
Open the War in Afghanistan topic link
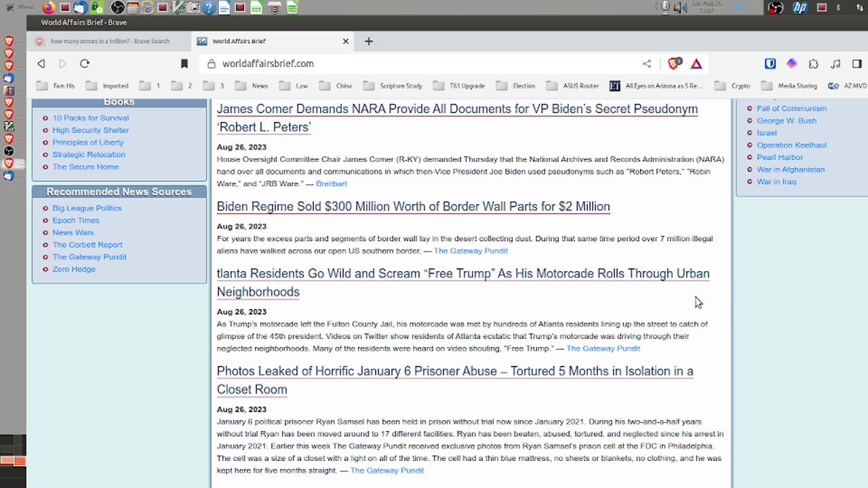(791, 169)
